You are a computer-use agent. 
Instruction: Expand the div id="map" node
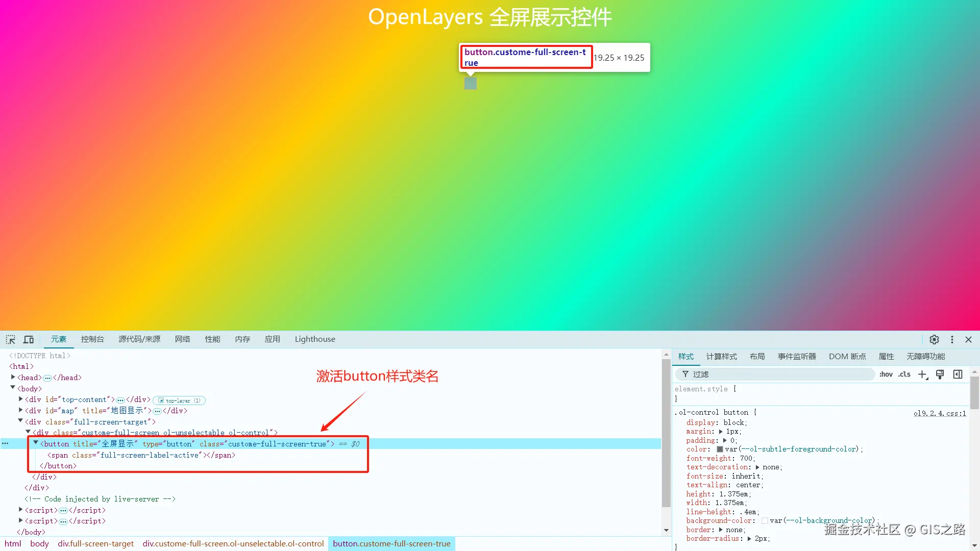tap(21, 410)
